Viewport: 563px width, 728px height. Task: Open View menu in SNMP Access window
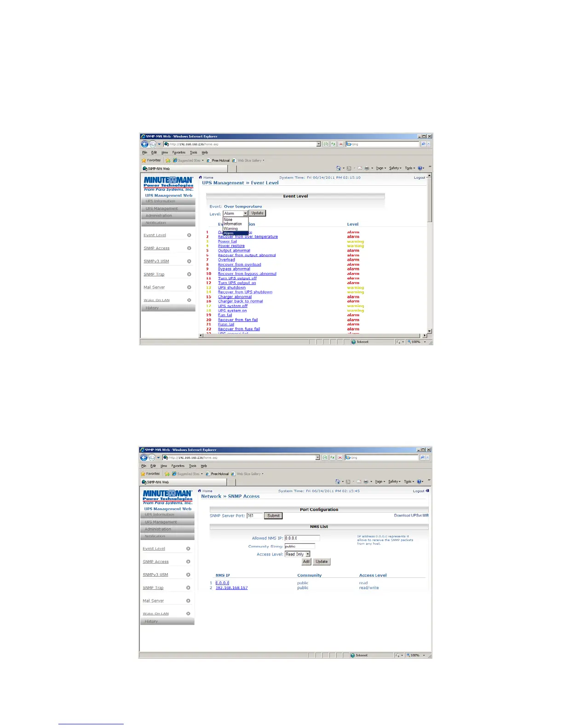point(164,466)
